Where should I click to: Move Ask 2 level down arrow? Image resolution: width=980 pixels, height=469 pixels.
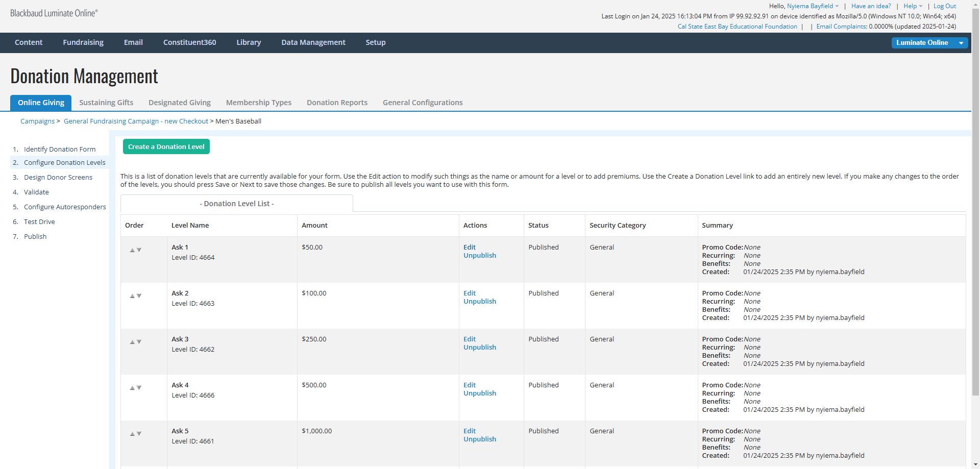click(139, 296)
